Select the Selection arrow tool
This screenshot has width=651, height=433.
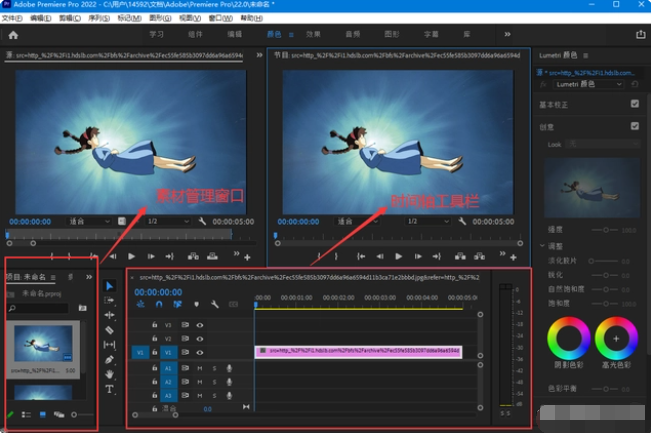pyautogui.click(x=110, y=286)
